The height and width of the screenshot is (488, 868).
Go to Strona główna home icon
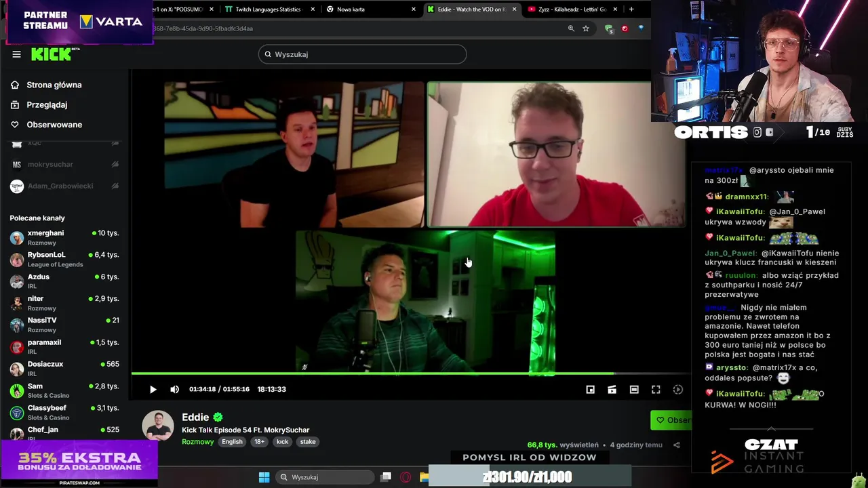(15, 85)
